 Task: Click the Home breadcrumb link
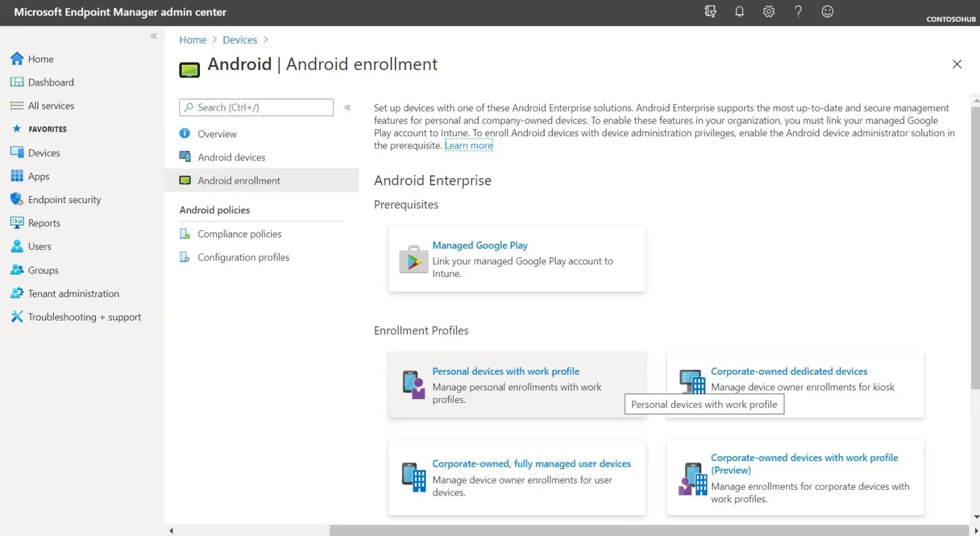[x=192, y=39]
